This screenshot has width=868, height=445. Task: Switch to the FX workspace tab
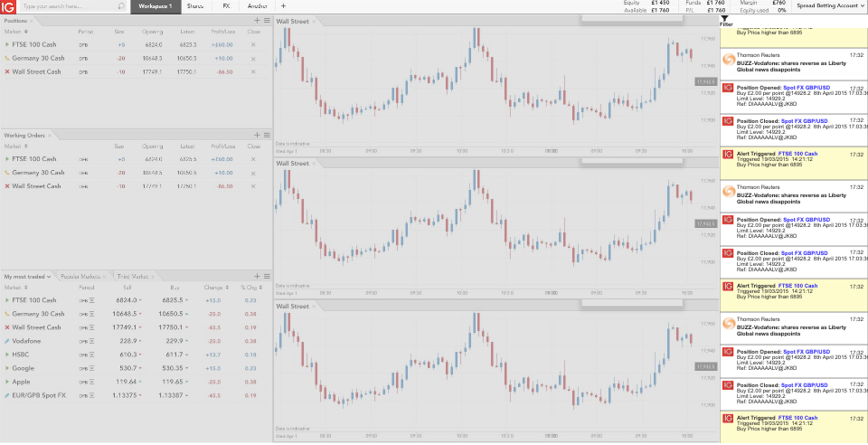[x=226, y=6]
